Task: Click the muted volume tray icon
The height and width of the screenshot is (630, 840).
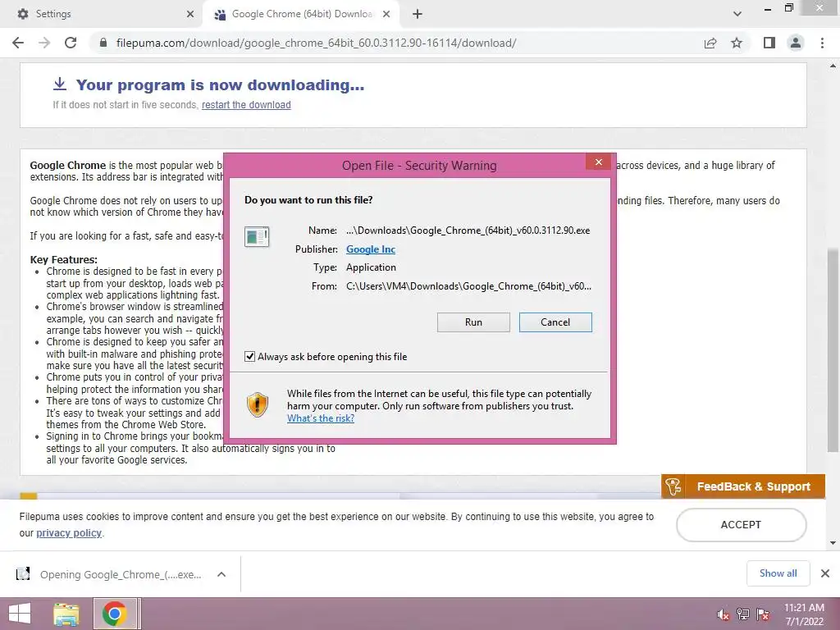Action: [724, 614]
